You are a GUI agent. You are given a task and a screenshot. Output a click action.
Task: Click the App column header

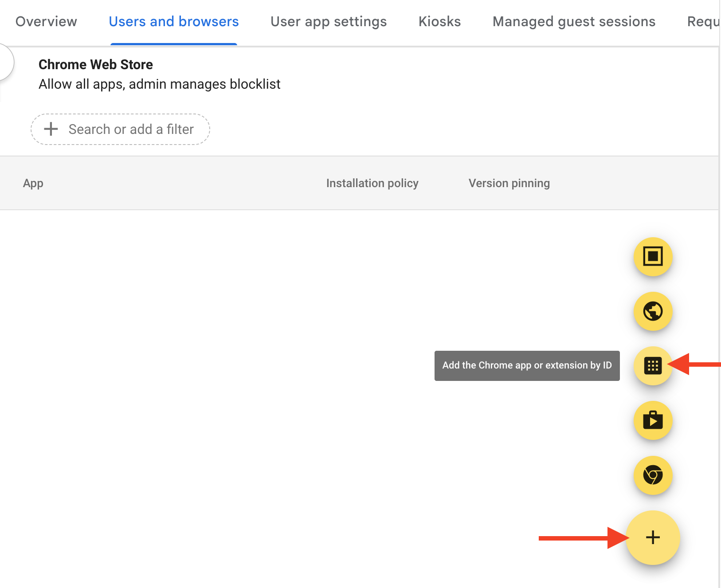(x=33, y=183)
